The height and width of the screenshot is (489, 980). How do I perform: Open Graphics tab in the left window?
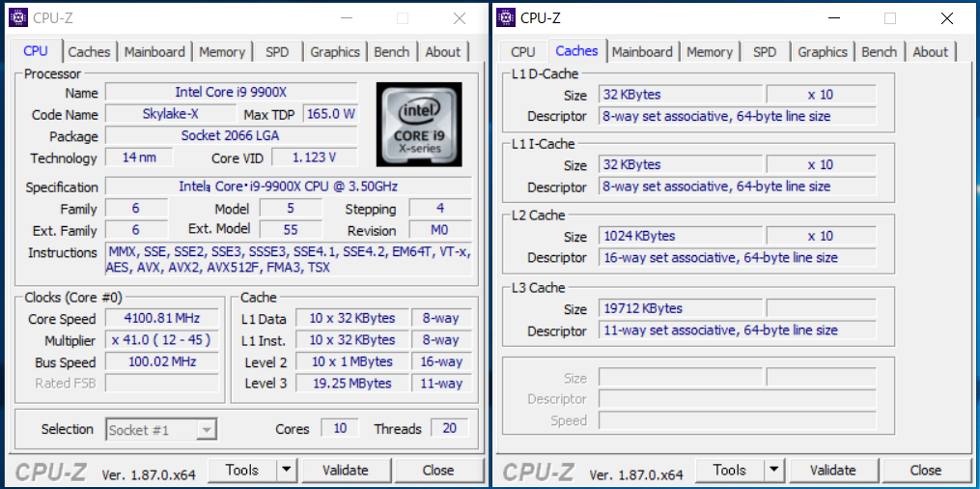(335, 52)
